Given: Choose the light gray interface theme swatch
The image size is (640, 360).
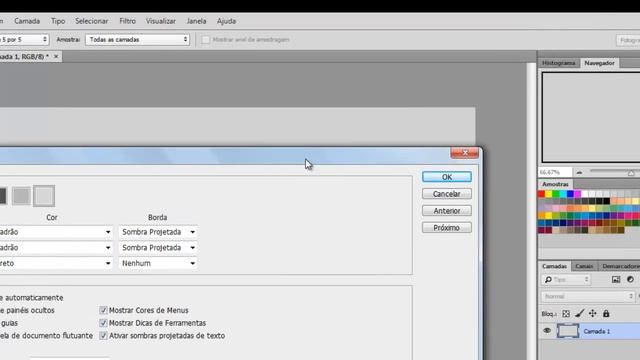Looking at the screenshot, I should coord(44,196).
